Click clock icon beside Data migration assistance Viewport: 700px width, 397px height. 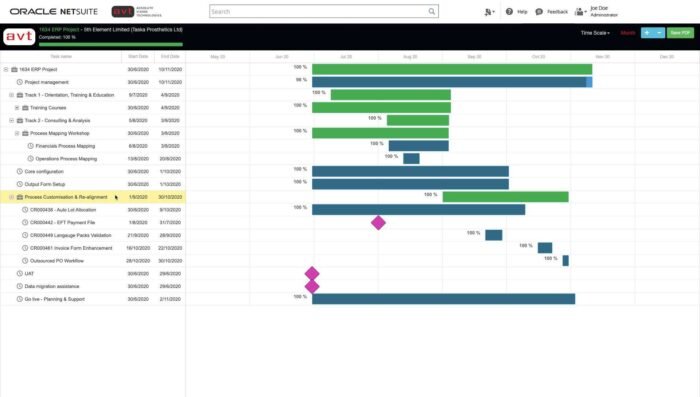[20, 286]
